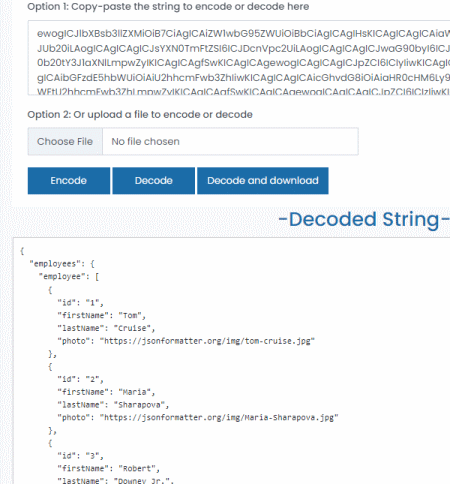Click the "id": "3" line
The height and width of the screenshot is (484, 450).
point(80,456)
